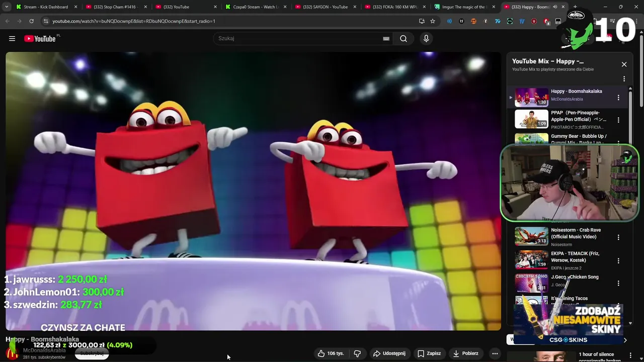644x362 pixels.
Task: Share the video via Udostępnij
Action: coord(389,353)
